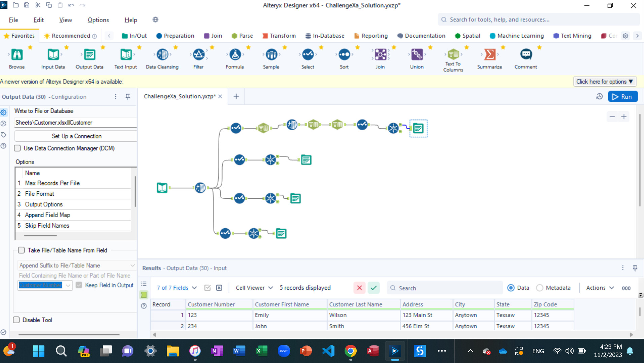
Task: Open the Cell Viewer dropdown
Action: pos(254,288)
